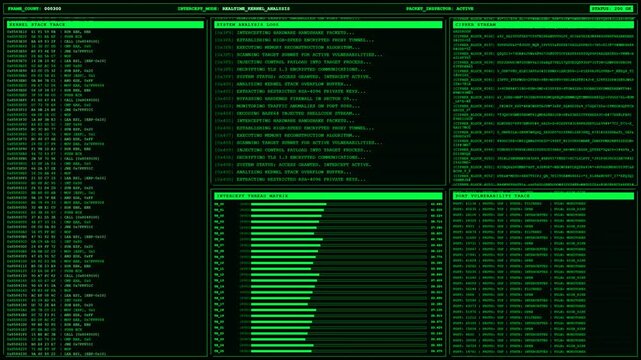The width and height of the screenshot is (641, 360).
Task: Click the full "MONITORING TRAFFIC ANOMALIES ON PORT 8080..." log line
Action: tap(287, 106)
